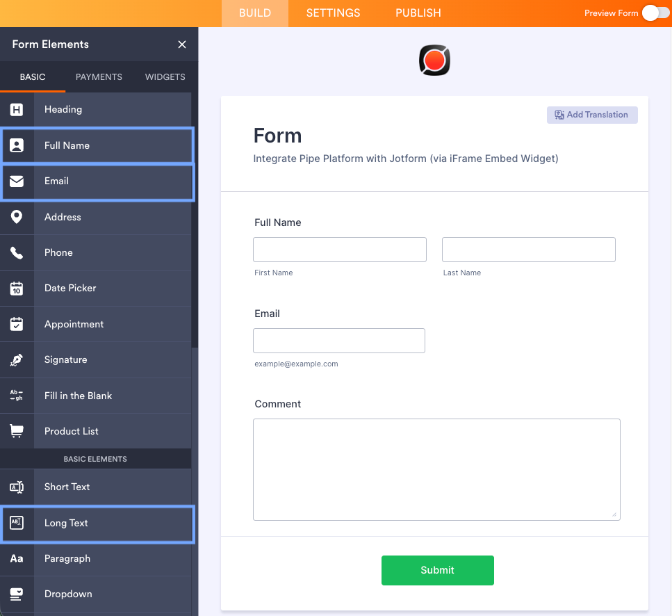Click the Product List cart icon

(x=16, y=431)
